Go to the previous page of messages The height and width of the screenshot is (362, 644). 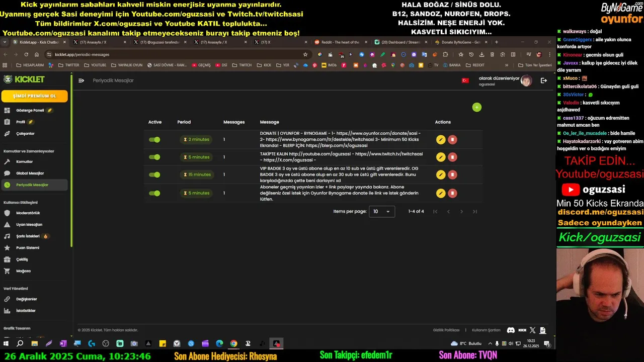[448, 212]
